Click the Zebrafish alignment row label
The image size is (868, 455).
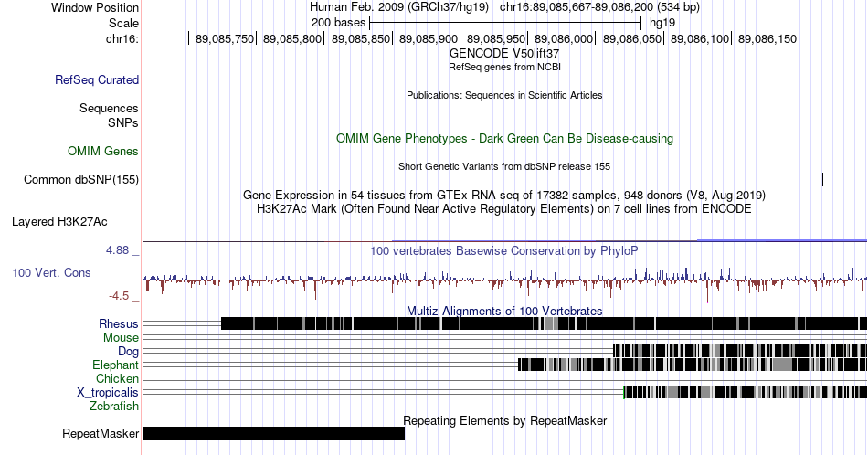tap(114, 406)
